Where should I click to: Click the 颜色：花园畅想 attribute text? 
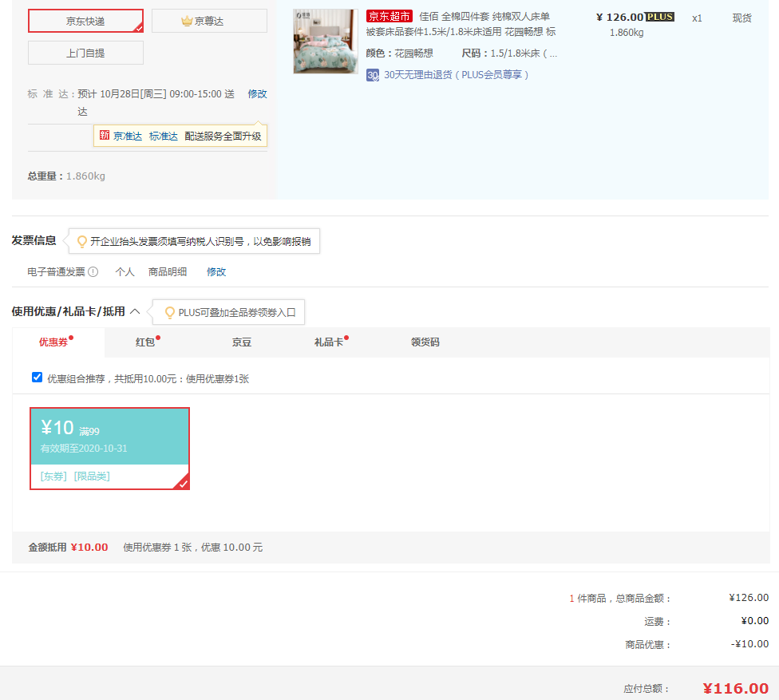coord(399,53)
